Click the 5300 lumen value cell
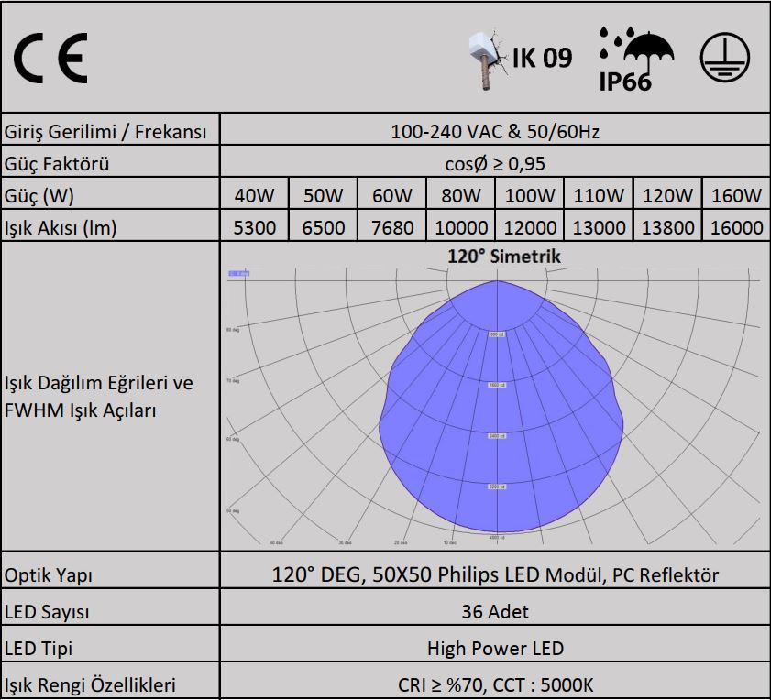The image size is (771, 700). tap(255, 227)
